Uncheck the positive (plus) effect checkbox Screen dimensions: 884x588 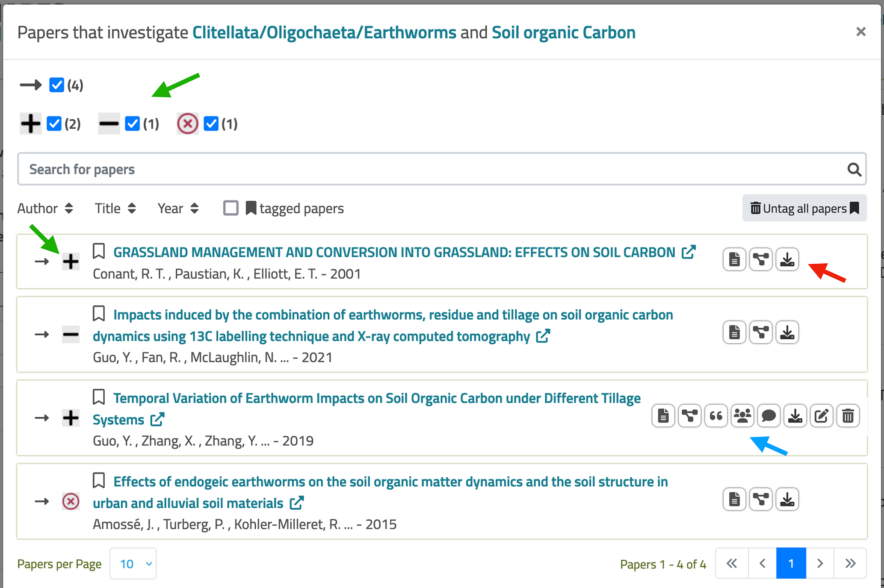pos(54,124)
